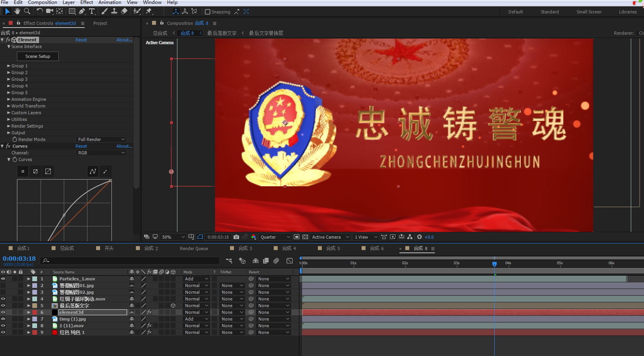The image size is (644, 356).
Task: Open the Quarter resolution dropdown
Action: tap(275, 237)
